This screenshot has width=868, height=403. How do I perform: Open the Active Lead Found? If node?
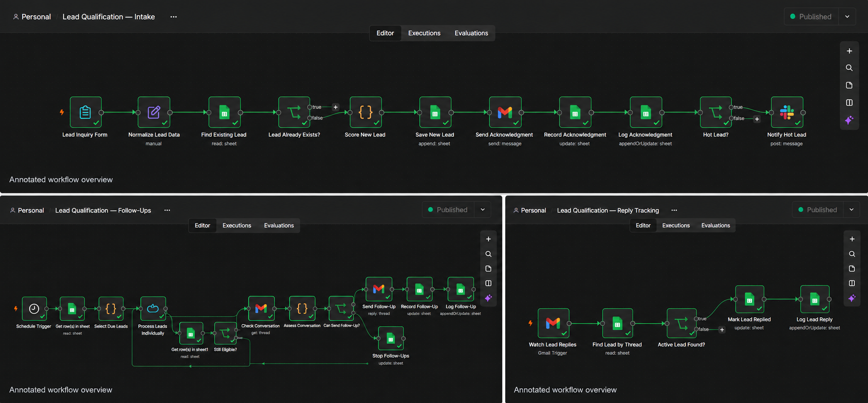(682, 323)
